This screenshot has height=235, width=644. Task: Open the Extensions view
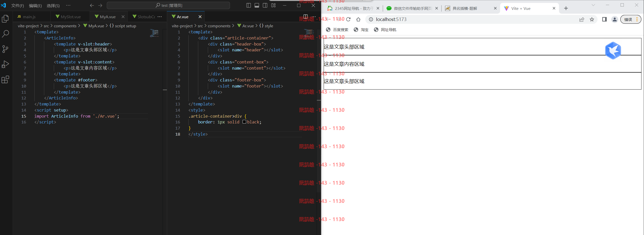[5, 79]
